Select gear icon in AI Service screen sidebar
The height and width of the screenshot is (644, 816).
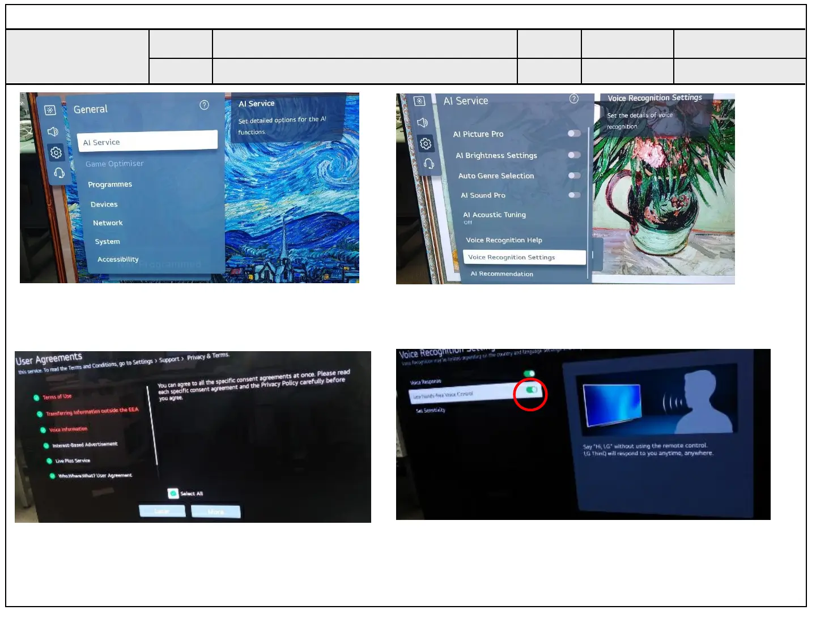pyautogui.click(x=426, y=143)
